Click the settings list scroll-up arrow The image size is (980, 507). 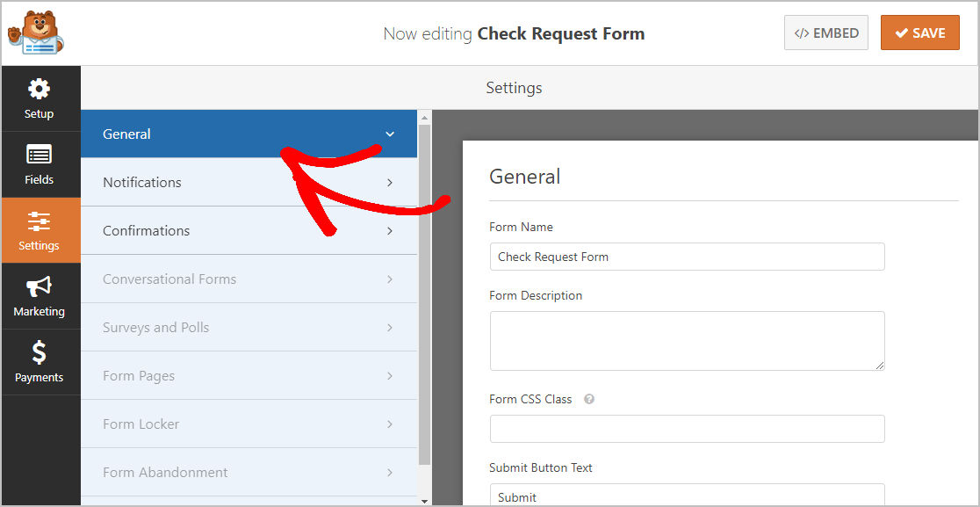(x=424, y=118)
